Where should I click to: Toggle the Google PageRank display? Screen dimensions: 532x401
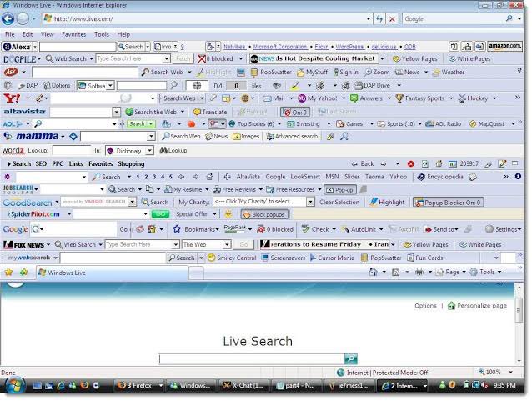234,229
